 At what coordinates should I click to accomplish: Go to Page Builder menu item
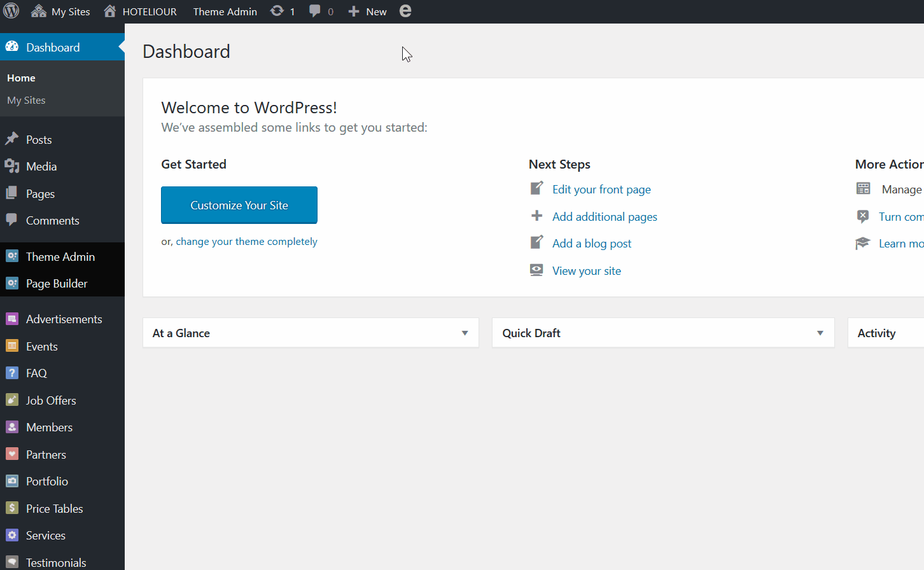pos(57,284)
